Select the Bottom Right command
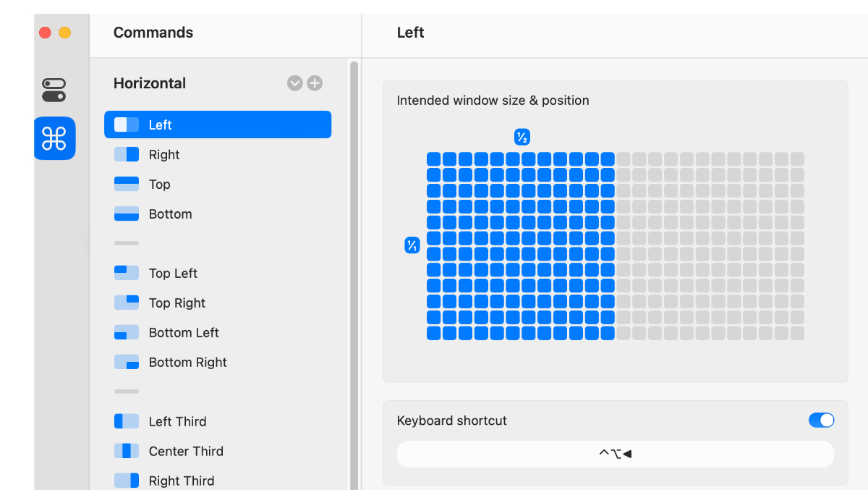 (x=187, y=363)
